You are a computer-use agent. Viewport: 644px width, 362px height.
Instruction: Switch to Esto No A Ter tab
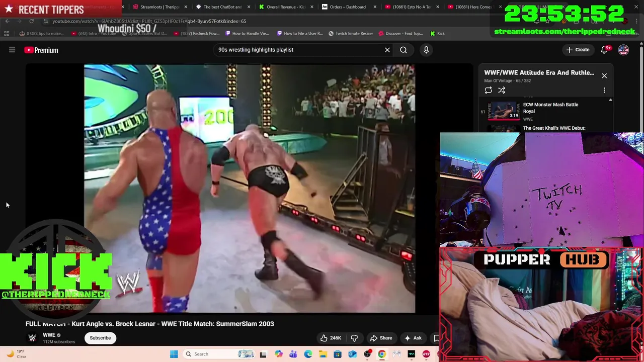[x=411, y=7]
